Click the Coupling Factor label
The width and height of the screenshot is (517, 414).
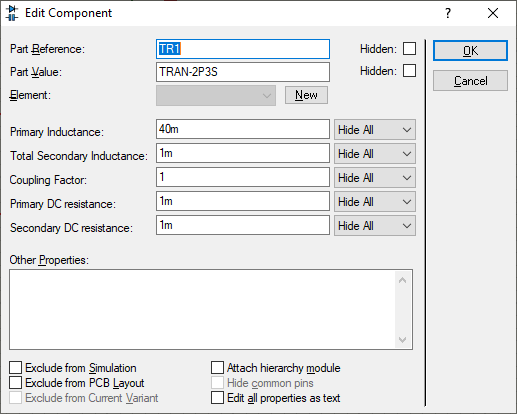click(48, 180)
